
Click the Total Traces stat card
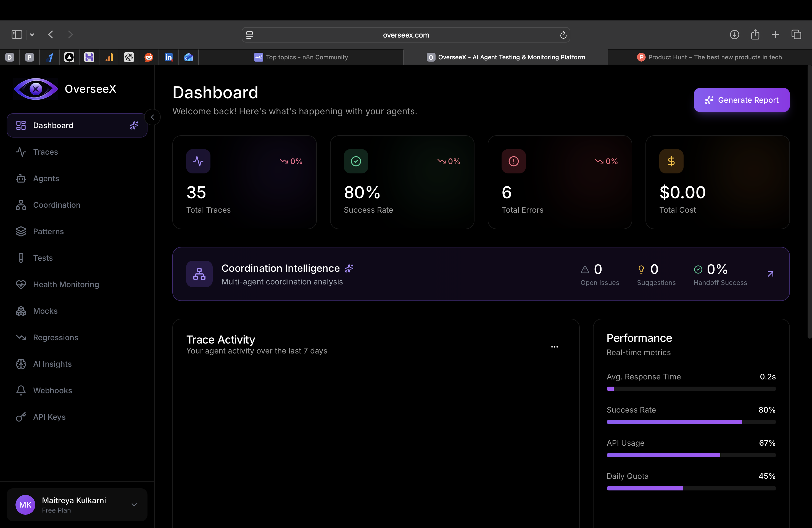point(244,182)
